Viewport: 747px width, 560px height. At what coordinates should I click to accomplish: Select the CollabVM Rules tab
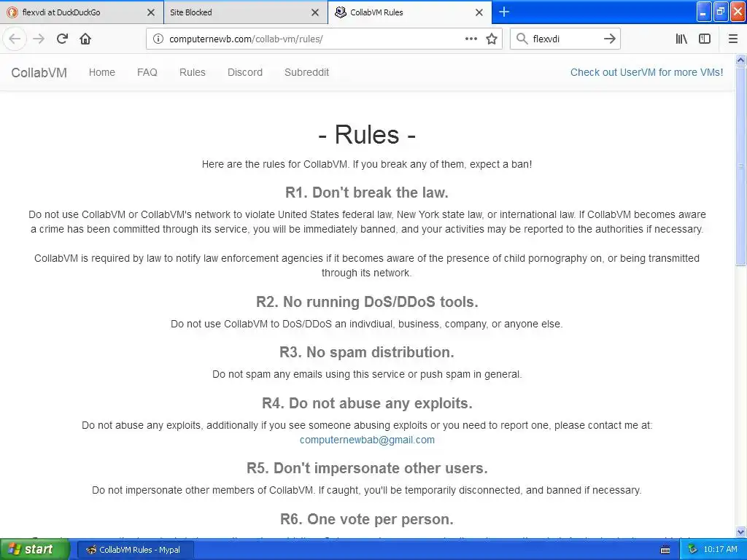tap(410, 12)
